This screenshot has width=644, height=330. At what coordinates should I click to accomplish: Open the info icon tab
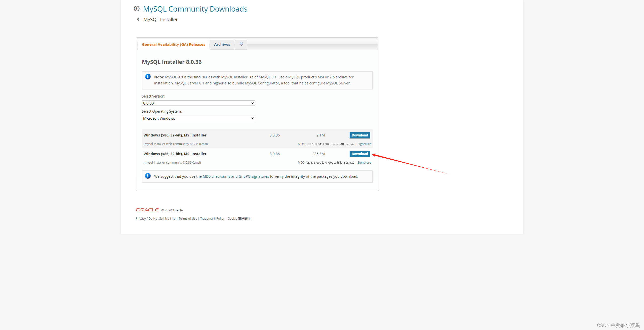pos(241,44)
